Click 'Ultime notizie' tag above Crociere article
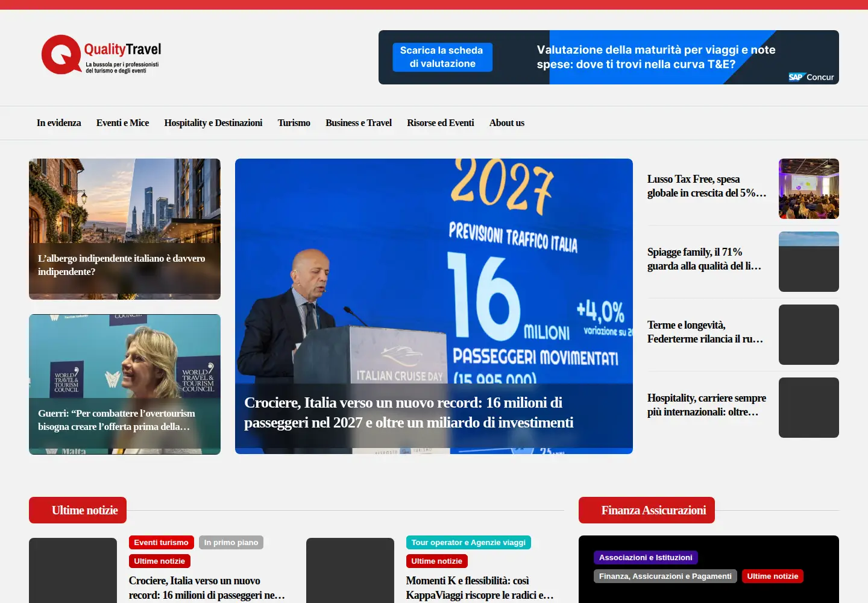868x603 pixels. (160, 561)
